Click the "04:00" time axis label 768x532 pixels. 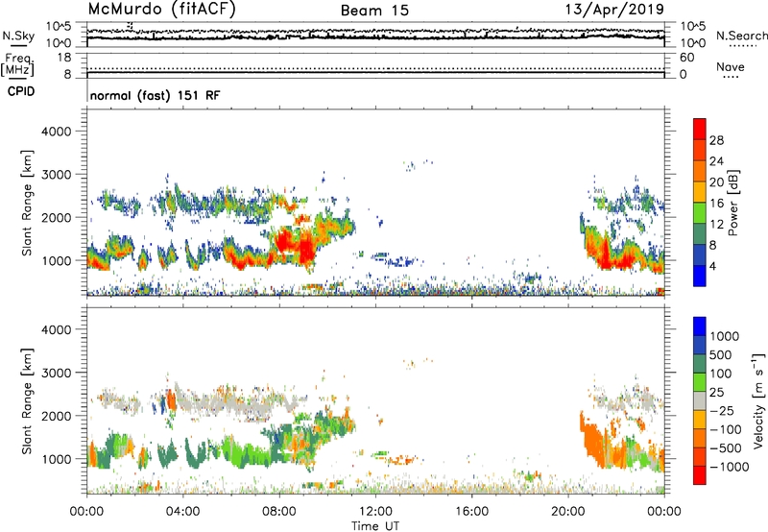pos(182,512)
